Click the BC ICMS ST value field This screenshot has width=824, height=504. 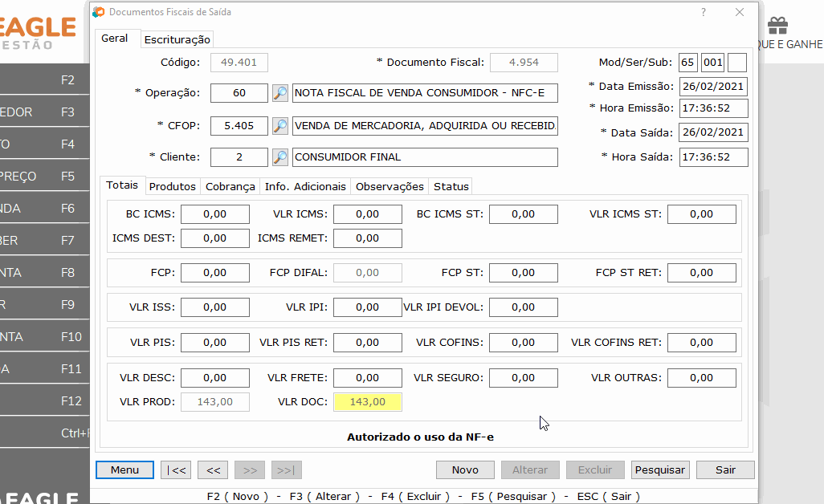[524, 214]
